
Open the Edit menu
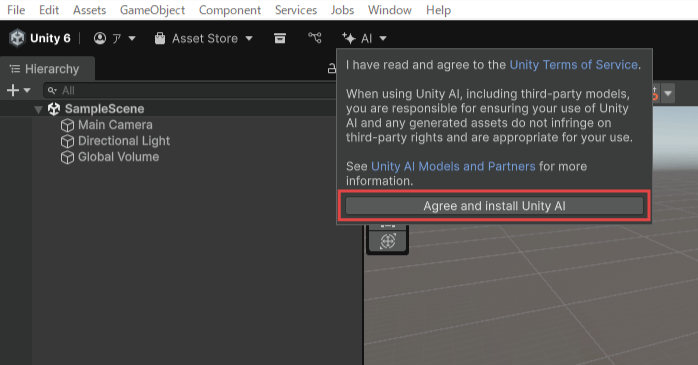point(49,10)
